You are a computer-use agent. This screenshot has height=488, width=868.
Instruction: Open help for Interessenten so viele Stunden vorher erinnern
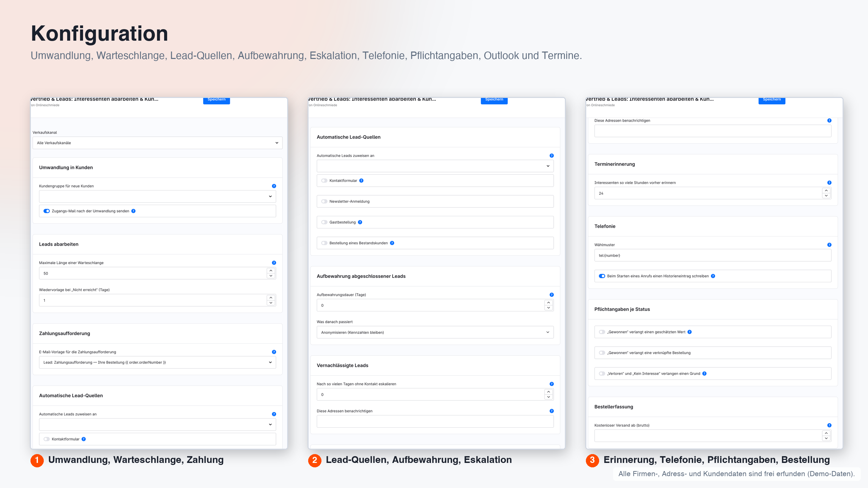829,183
